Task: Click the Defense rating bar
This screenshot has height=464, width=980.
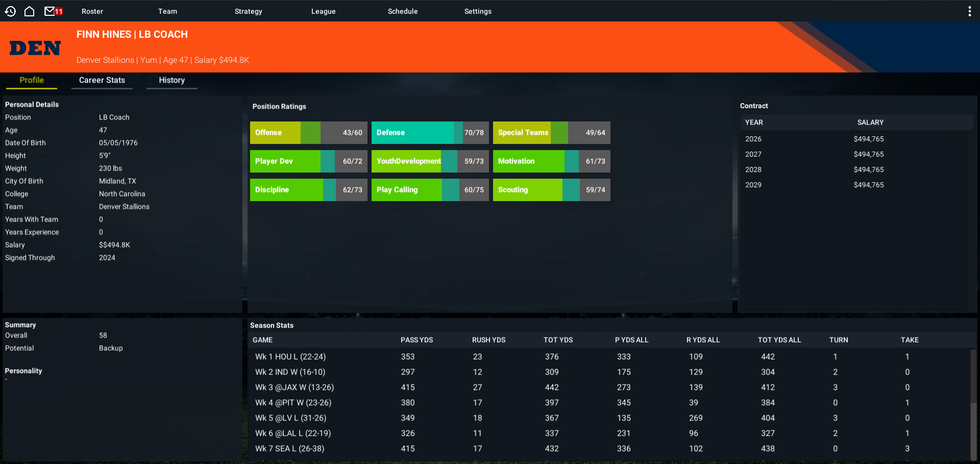Action: click(x=430, y=133)
